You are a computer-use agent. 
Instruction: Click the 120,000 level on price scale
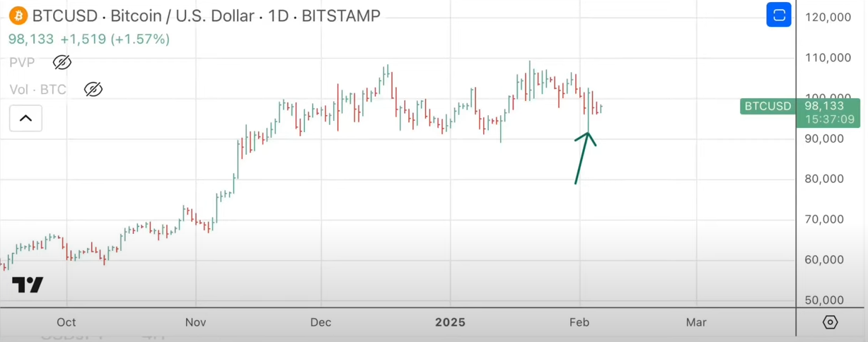click(x=829, y=18)
